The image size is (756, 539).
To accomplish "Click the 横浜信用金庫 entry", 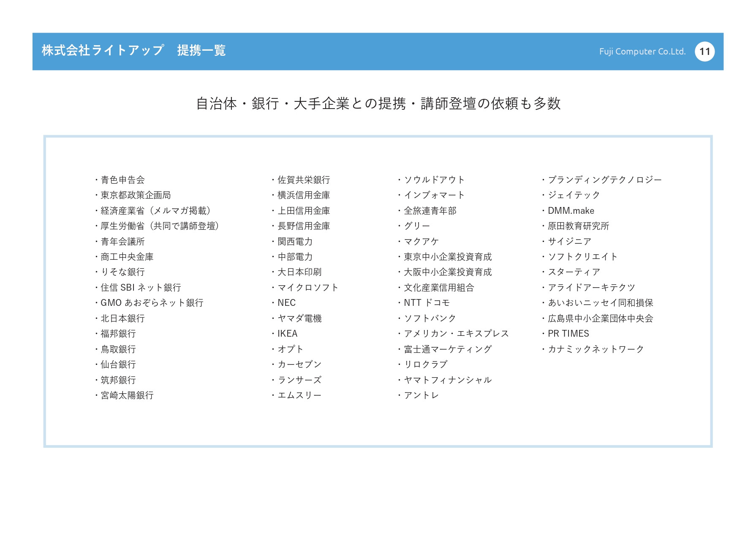I will [x=301, y=195].
